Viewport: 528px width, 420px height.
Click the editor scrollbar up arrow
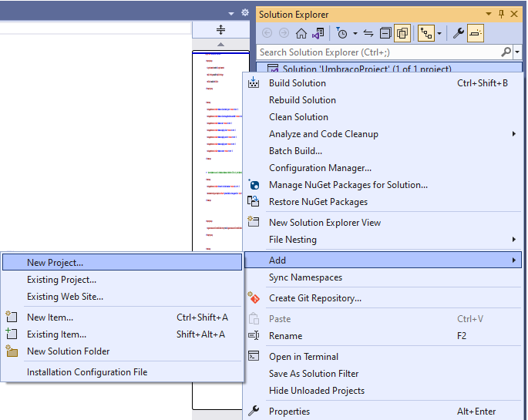[220, 45]
